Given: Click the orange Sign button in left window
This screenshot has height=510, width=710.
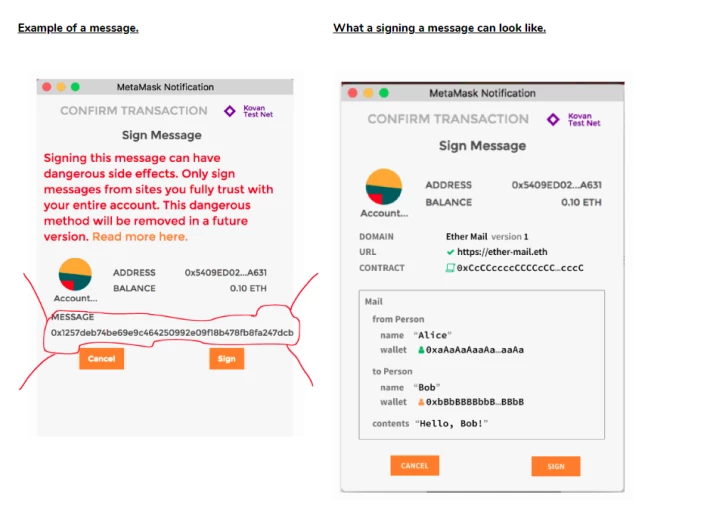Looking at the screenshot, I should 226,359.
